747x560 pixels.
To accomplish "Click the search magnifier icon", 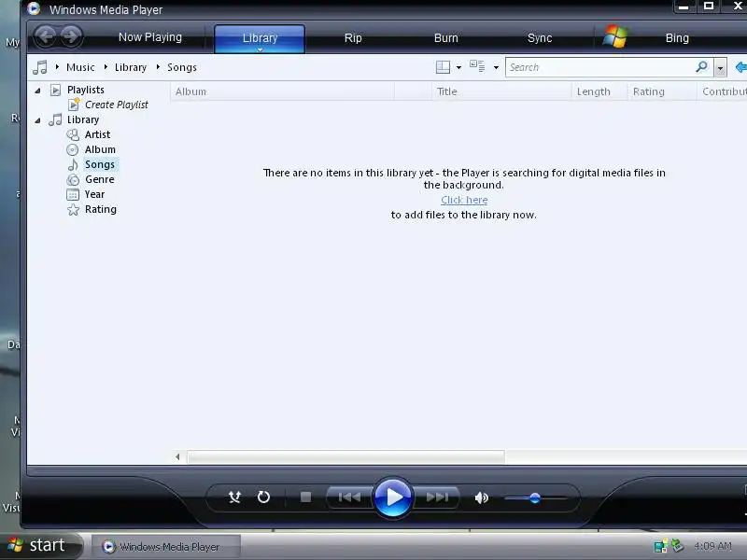I will (x=702, y=66).
